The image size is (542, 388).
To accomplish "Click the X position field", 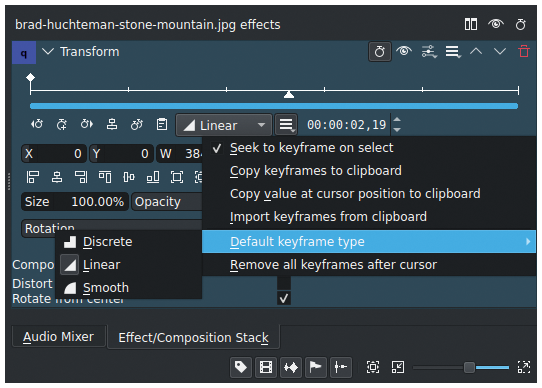I will (54, 154).
